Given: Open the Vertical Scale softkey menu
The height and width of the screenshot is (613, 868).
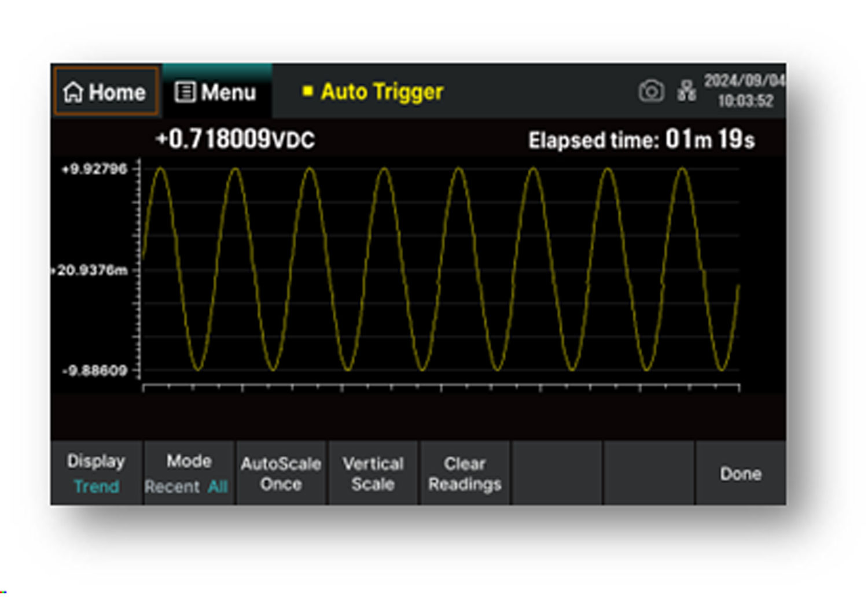Looking at the screenshot, I should coord(373,474).
